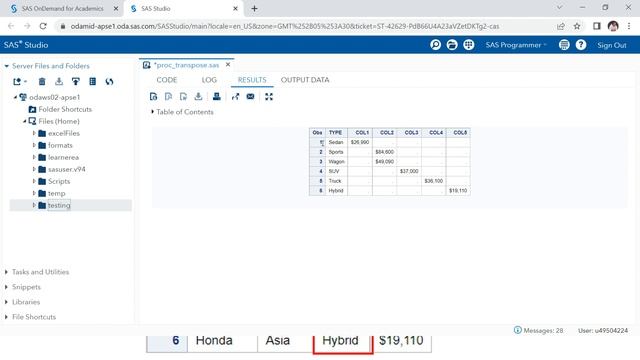The width and height of the screenshot is (640, 360).
Task: Upload files icon in folders toolbar
Action: coord(76,82)
